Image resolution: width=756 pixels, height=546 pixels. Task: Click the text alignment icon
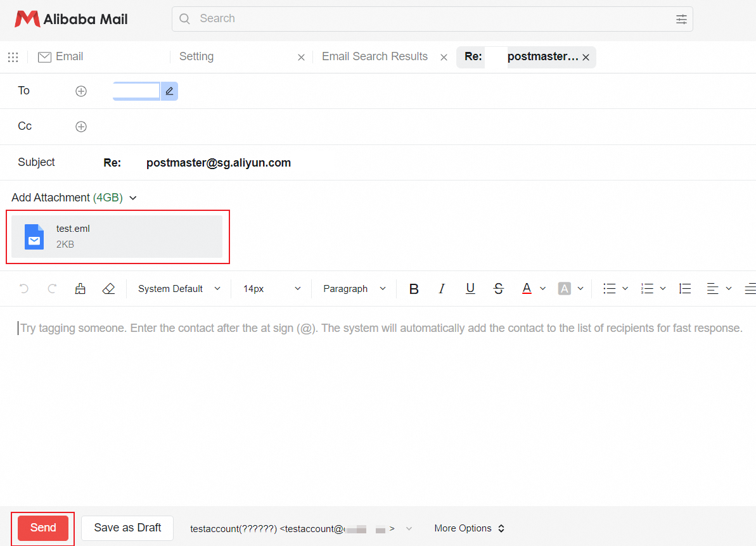pyautogui.click(x=713, y=289)
